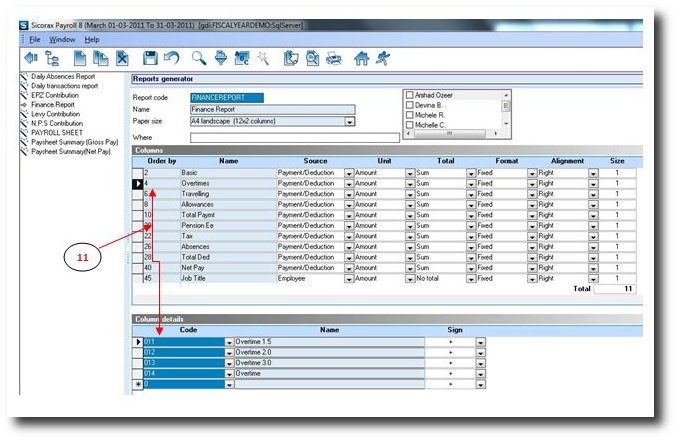The width and height of the screenshot is (677, 440).
Task: Open the Paper size dropdown
Action: tap(350, 121)
